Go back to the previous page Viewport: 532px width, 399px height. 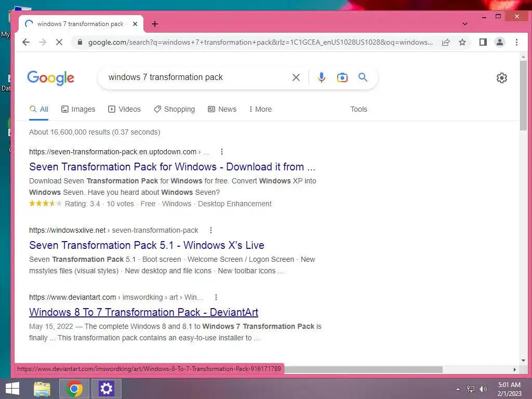26,42
